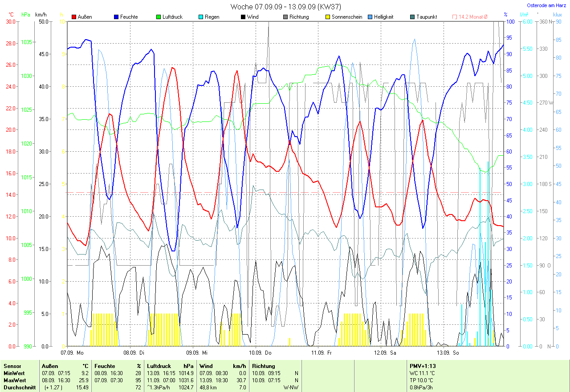Click the green Luftdruck legend swatch
This screenshot has height=392, width=570.
point(159,17)
